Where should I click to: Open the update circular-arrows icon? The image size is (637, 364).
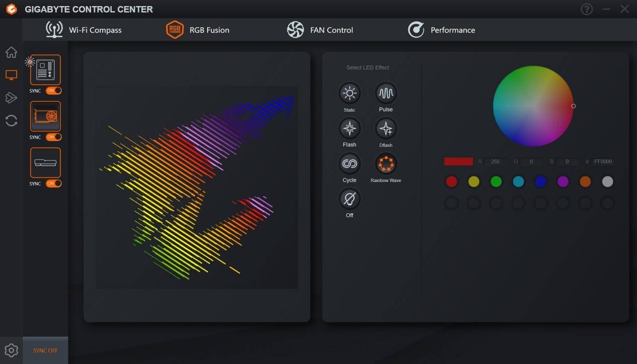tap(11, 121)
